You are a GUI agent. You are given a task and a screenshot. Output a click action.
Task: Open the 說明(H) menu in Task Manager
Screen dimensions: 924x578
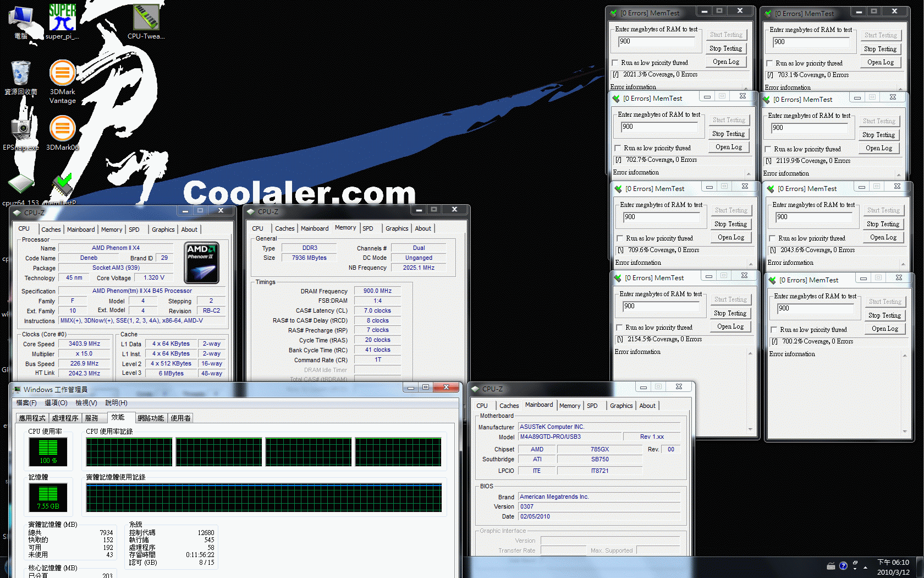tap(116, 403)
